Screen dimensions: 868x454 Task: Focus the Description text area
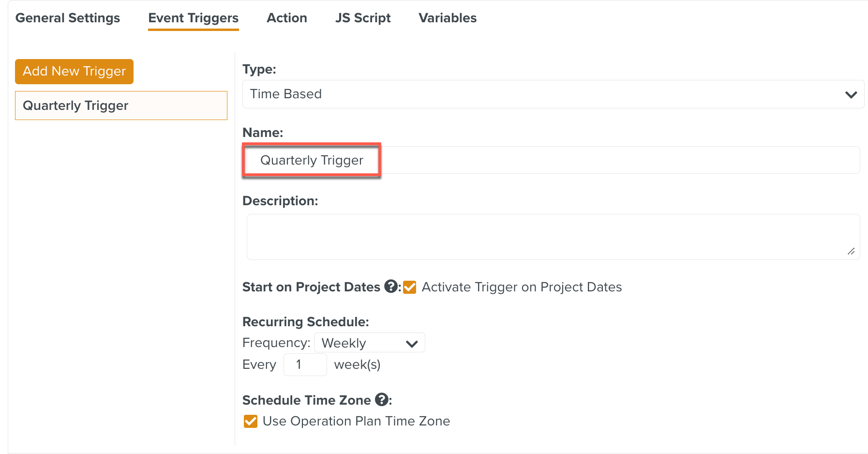coord(553,237)
